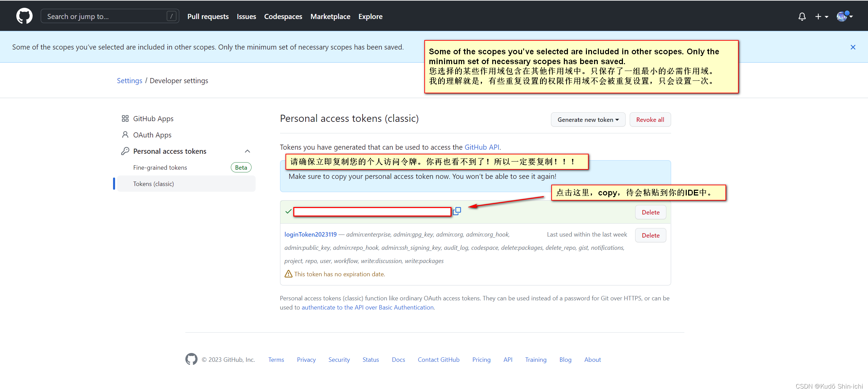Open the Contact GitHub footer link
868x392 pixels.
click(438, 359)
